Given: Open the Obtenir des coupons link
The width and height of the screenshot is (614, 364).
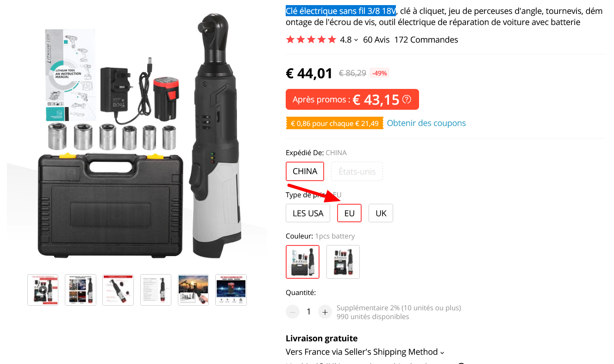Looking at the screenshot, I should [426, 123].
